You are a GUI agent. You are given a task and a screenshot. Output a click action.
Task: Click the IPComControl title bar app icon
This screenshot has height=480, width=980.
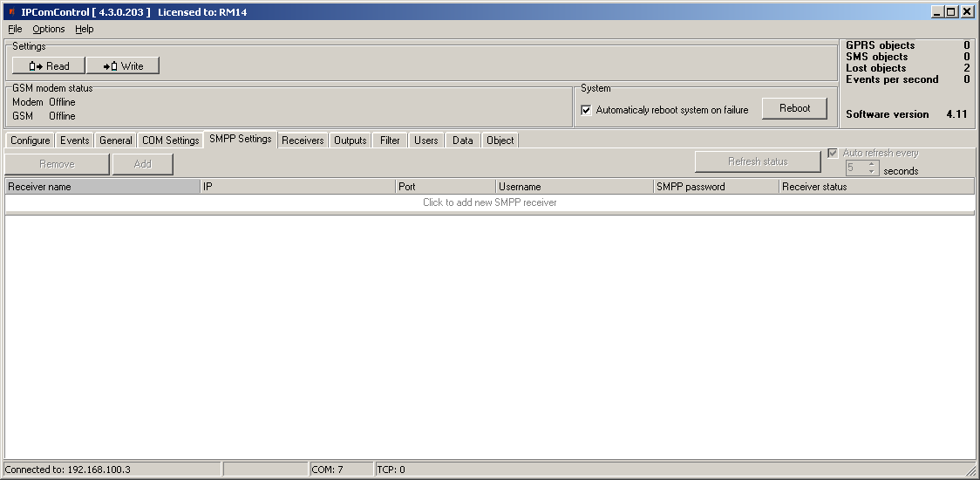coord(10,12)
